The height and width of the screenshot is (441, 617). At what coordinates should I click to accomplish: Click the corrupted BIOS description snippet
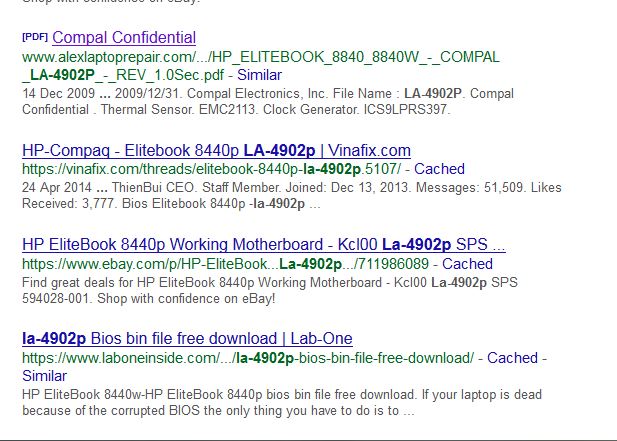point(282,402)
